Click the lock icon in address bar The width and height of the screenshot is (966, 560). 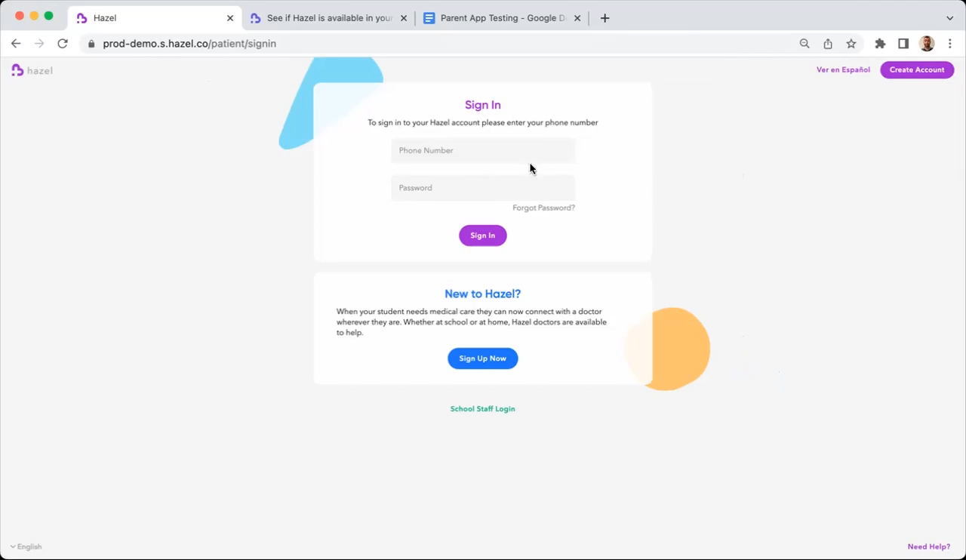tap(92, 44)
